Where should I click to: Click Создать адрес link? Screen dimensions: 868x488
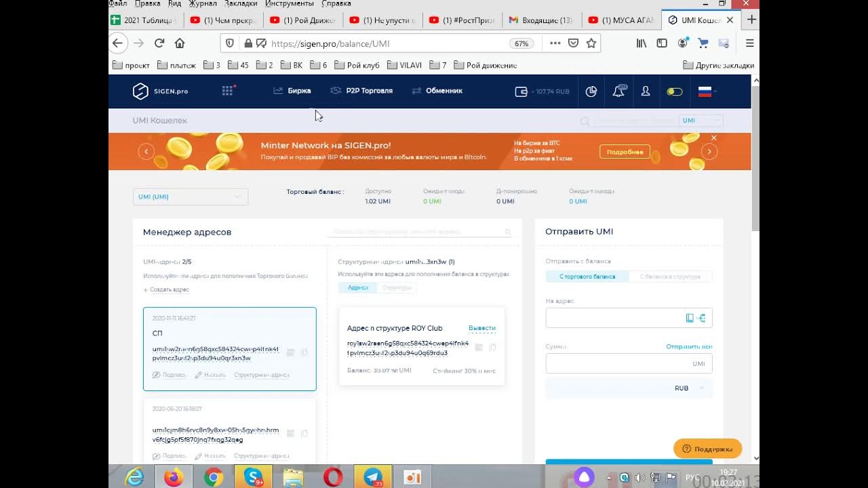click(x=166, y=289)
